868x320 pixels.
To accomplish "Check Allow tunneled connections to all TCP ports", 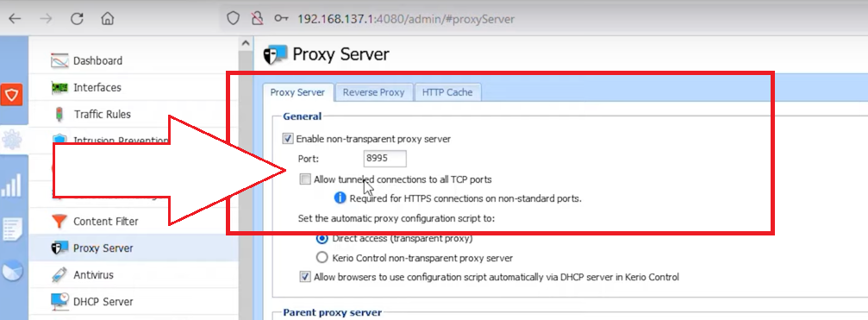I will coord(305,179).
